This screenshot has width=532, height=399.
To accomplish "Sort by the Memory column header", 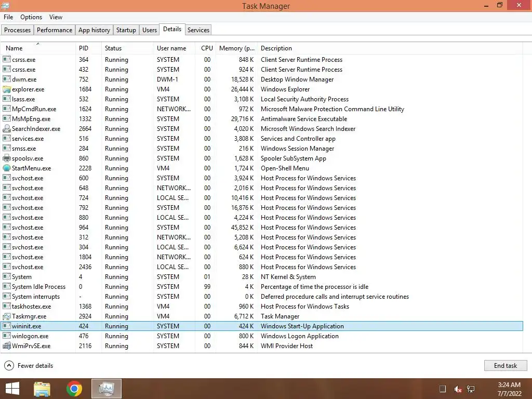I will tap(236, 48).
